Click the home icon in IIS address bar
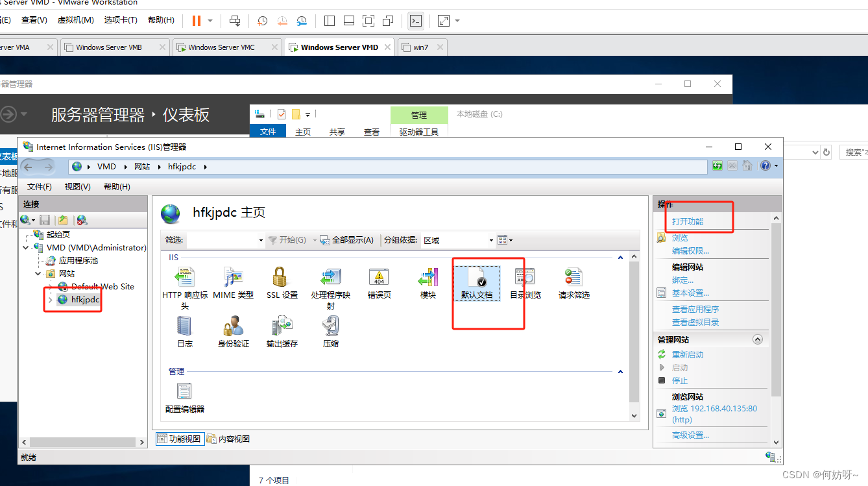This screenshot has height=486, width=868. (x=747, y=166)
